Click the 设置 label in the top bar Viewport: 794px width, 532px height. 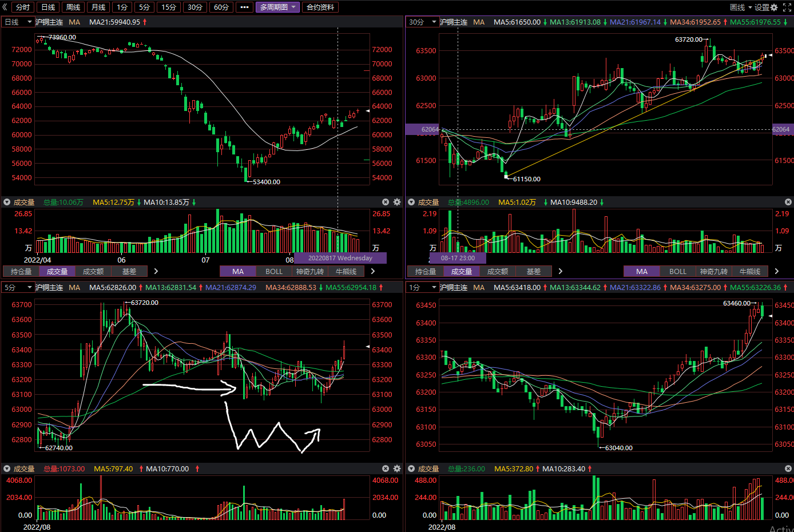762,7
